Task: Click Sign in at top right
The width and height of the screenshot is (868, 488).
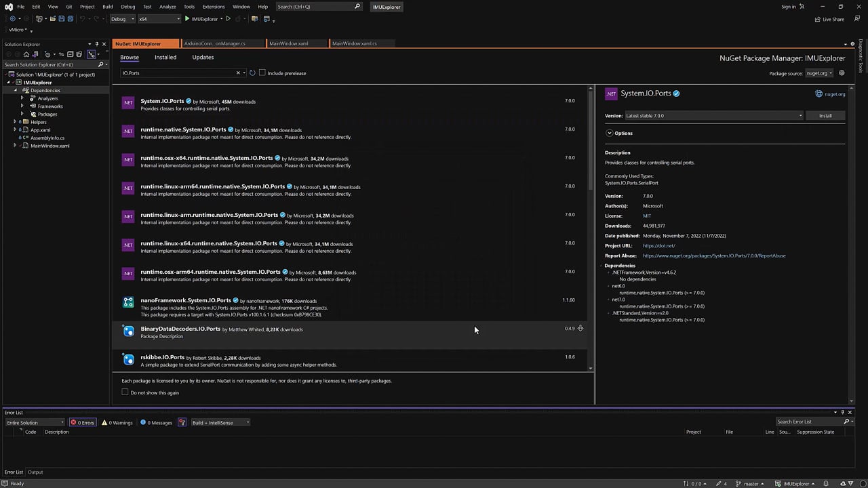Action: coord(789,7)
